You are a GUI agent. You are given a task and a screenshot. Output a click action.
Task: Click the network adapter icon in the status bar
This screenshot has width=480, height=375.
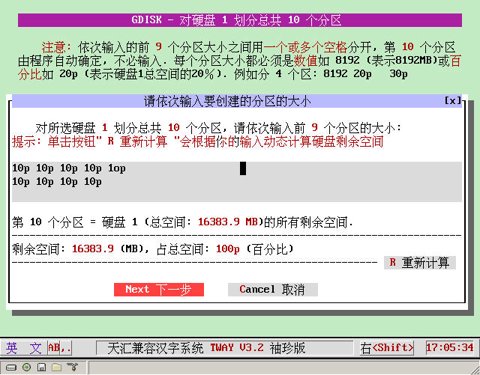[x=72, y=367]
